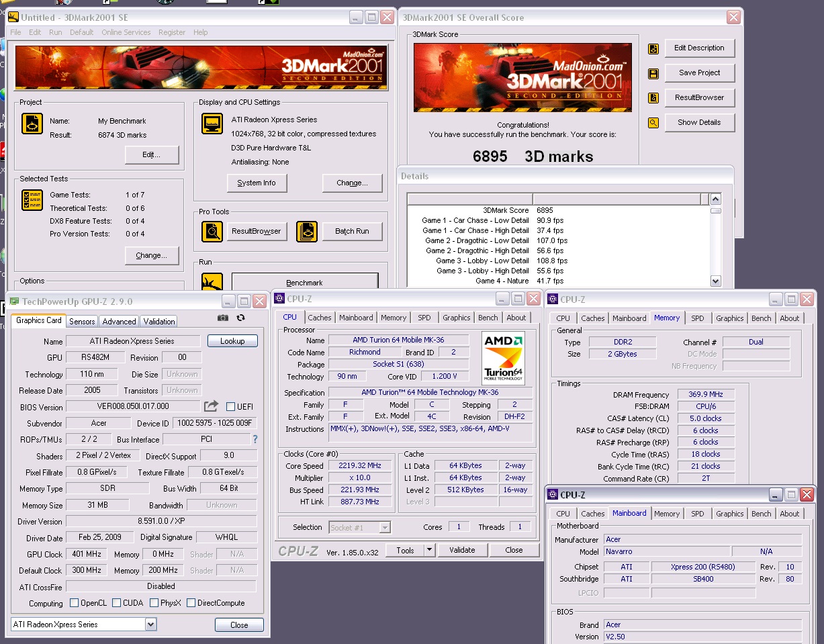
Task: Click the Batch Run icon in Pro Tools
Action: click(306, 231)
